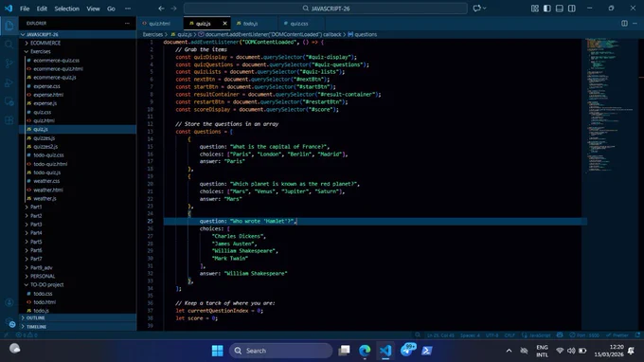Toggle the Primary Side Bar
Viewport: 644px width, 362px height.
click(547, 9)
